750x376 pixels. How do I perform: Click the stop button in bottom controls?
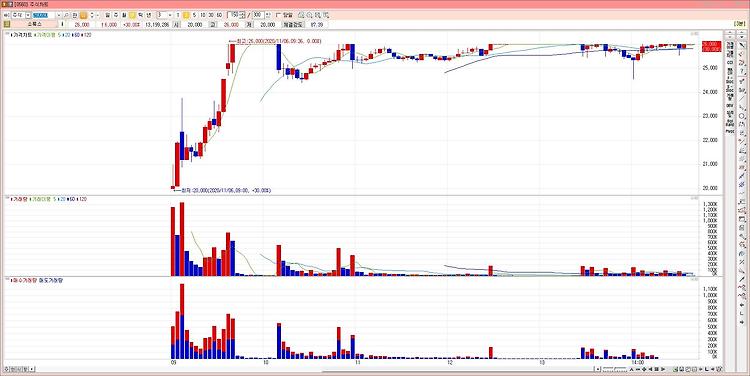[657, 369]
